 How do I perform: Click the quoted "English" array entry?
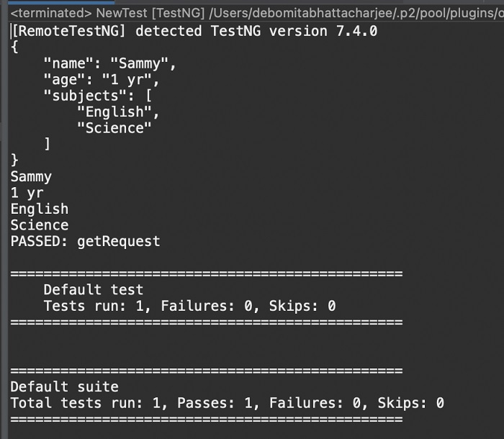(x=118, y=112)
